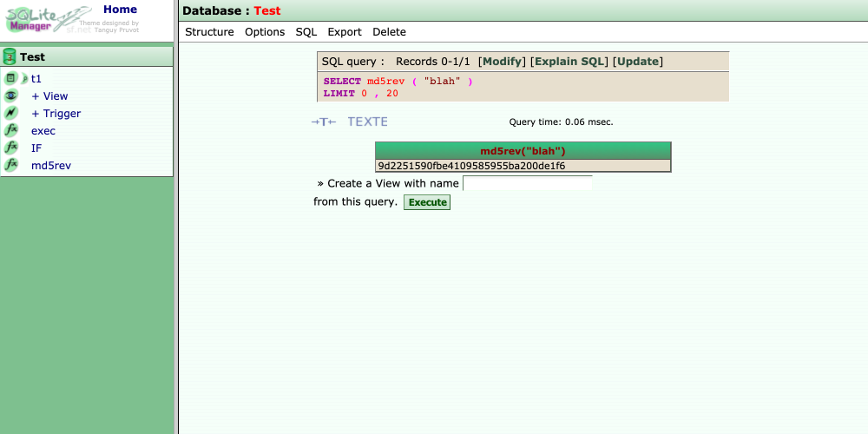Click the Explain SQL link
This screenshot has height=434, width=868.
[569, 62]
